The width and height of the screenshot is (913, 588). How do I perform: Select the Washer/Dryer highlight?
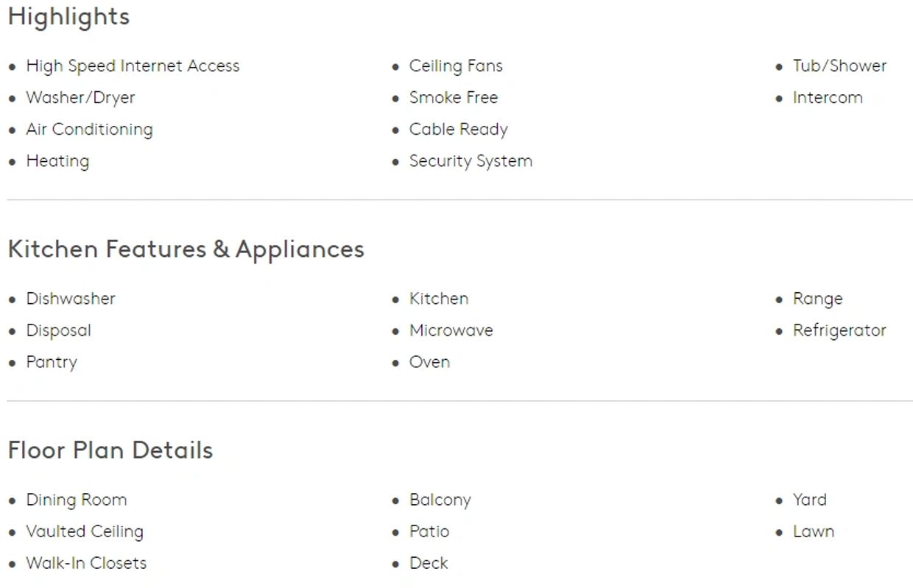pyautogui.click(x=80, y=98)
